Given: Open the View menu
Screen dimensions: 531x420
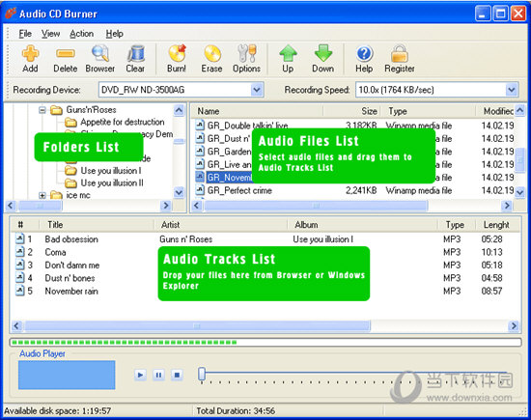Looking at the screenshot, I should pyautogui.click(x=50, y=34).
